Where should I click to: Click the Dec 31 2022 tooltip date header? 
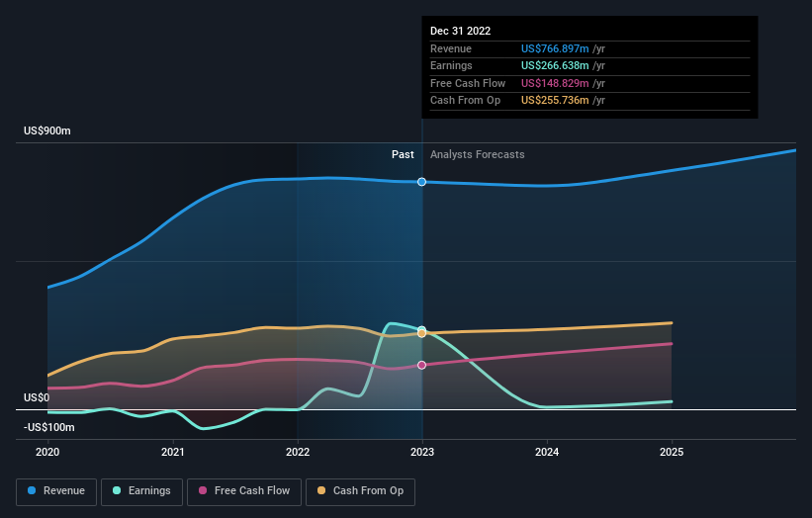tap(460, 32)
